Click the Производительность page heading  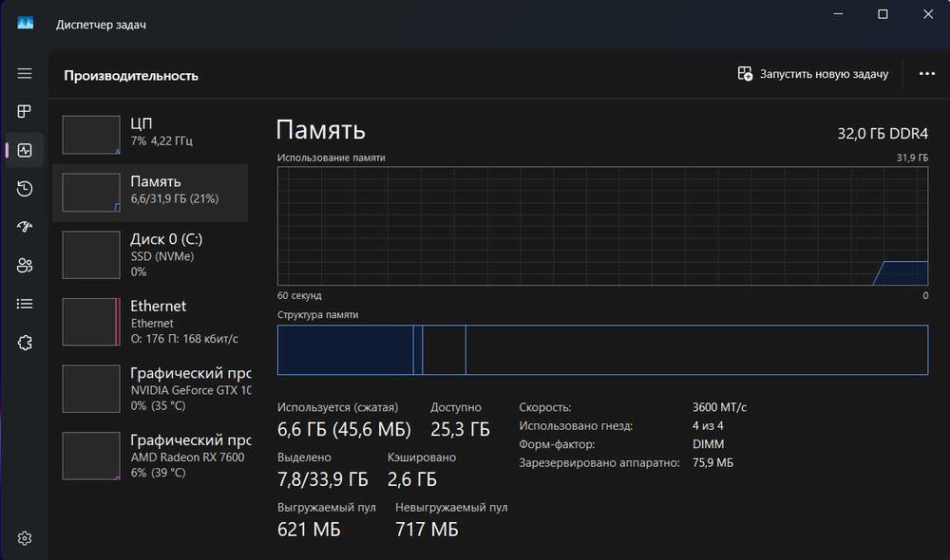[x=131, y=76]
